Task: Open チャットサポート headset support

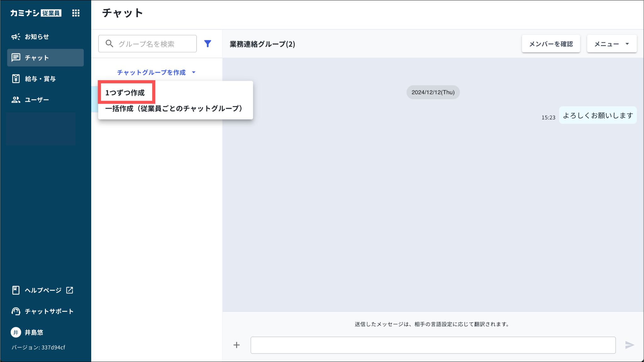Action: pos(49,311)
